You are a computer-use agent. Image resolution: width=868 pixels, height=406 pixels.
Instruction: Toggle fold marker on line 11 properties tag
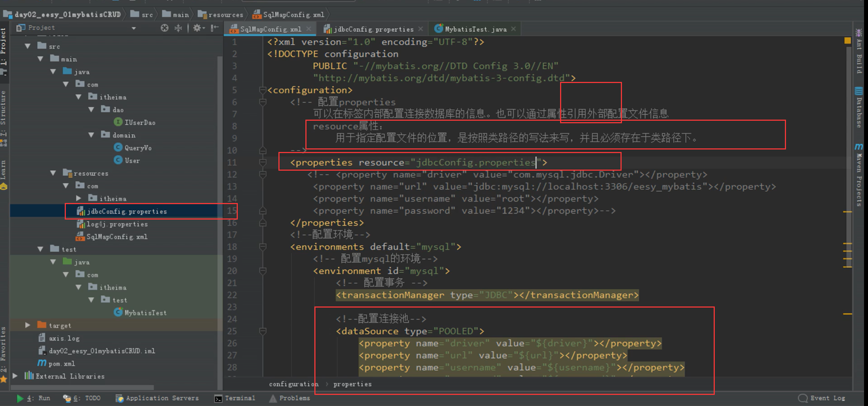[263, 162]
